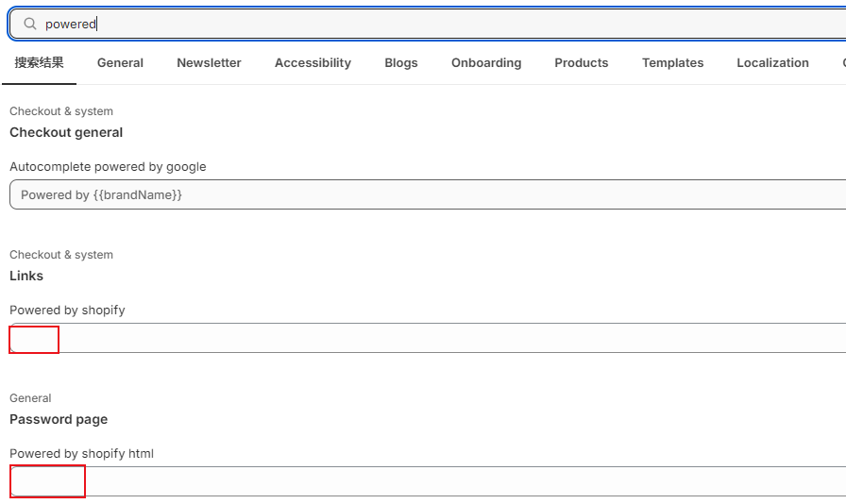Click the Password page section heading
The image size is (846, 504).
click(x=59, y=419)
